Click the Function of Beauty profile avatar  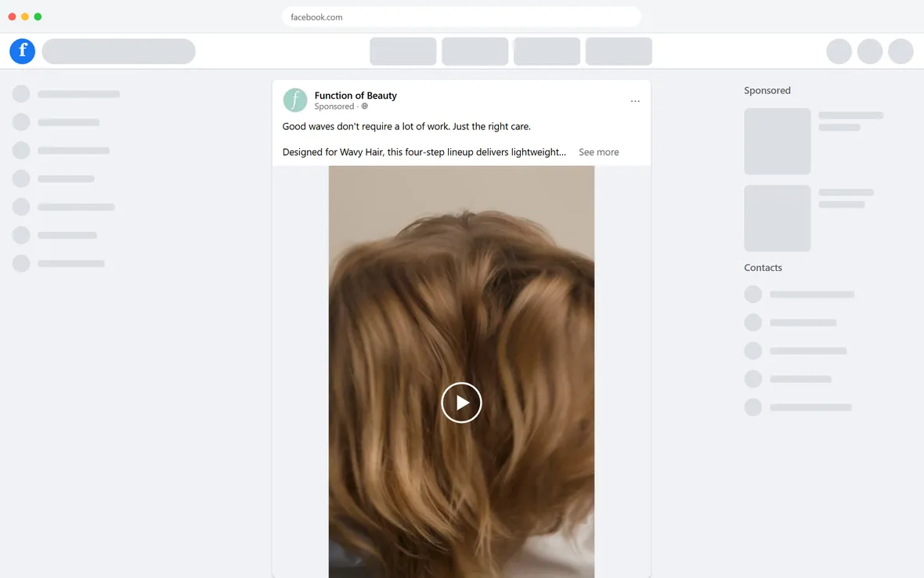[x=295, y=100]
